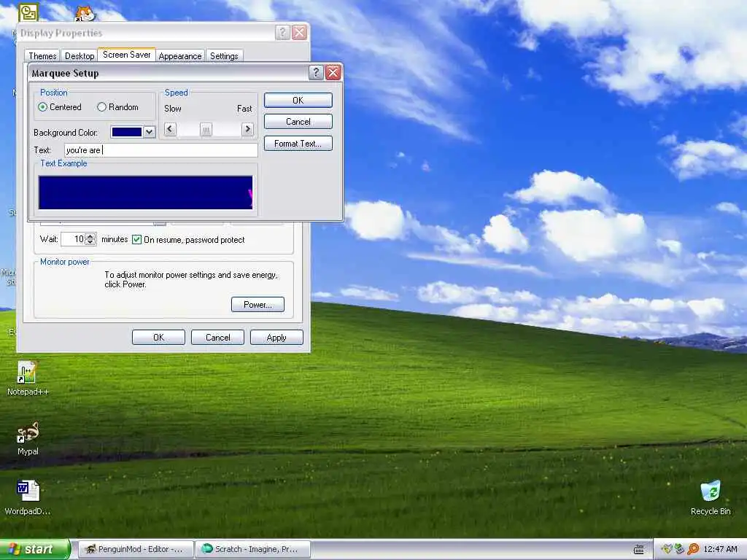Click the Wait minutes input field
Image resolution: width=747 pixels, height=560 pixels.
click(73, 239)
